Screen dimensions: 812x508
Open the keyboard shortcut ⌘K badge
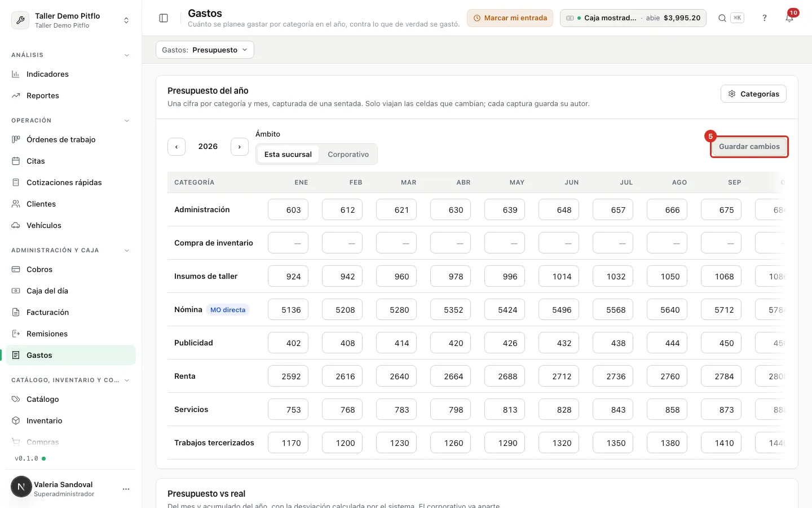(737, 18)
